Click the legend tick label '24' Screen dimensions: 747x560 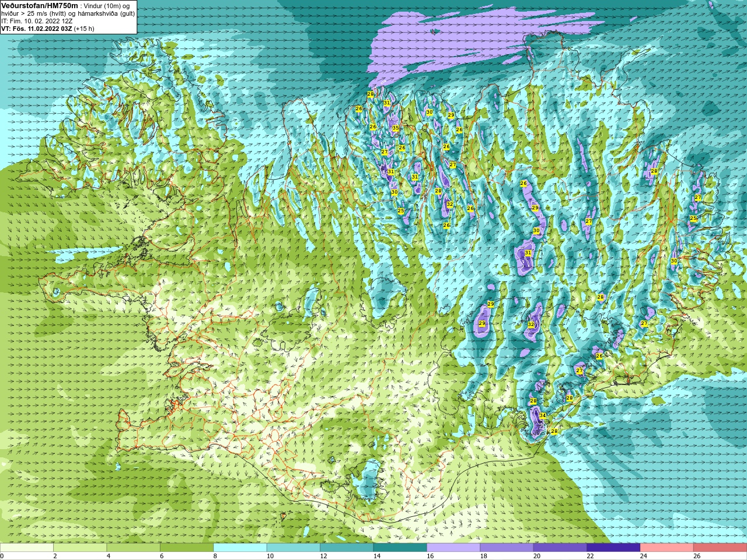click(644, 556)
